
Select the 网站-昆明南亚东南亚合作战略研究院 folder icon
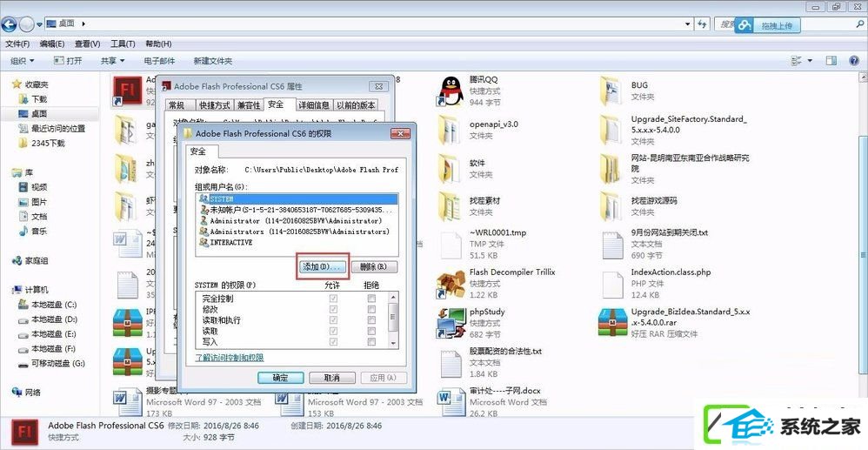pyautogui.click(x=613, y=168)
